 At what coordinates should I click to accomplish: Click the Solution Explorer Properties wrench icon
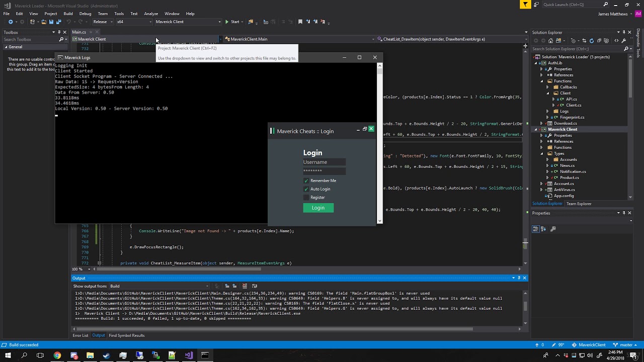click(623, 41)
